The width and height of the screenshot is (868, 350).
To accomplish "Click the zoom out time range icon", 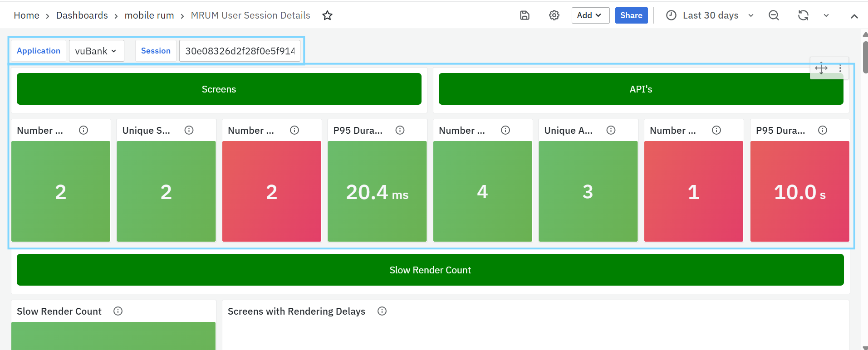I will tap(774, 15).
